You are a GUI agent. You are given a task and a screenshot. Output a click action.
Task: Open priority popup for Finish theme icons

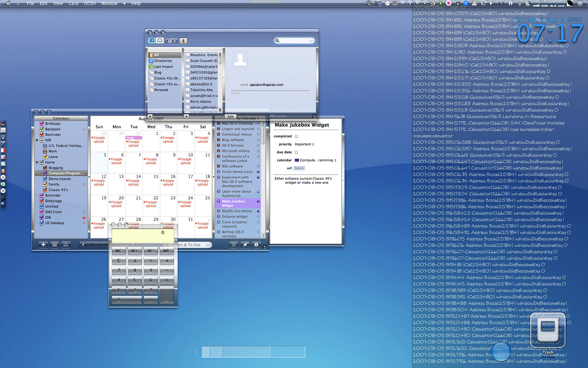point(258,172)
